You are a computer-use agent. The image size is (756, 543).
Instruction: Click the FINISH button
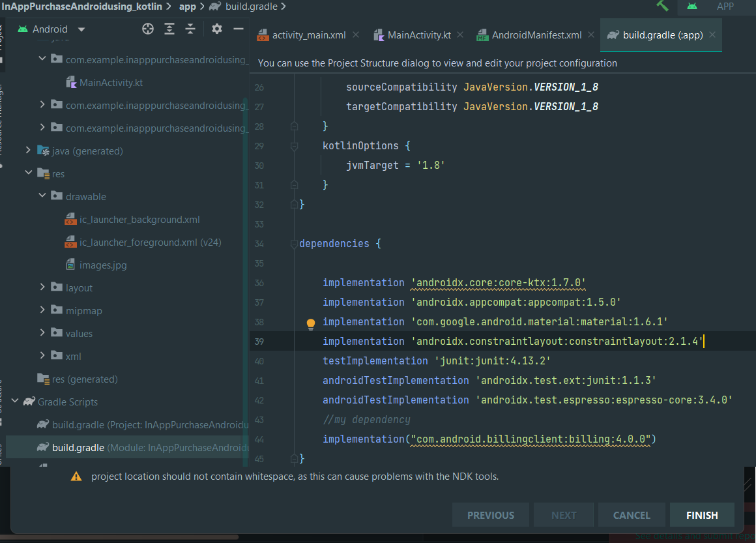point(701,515)
